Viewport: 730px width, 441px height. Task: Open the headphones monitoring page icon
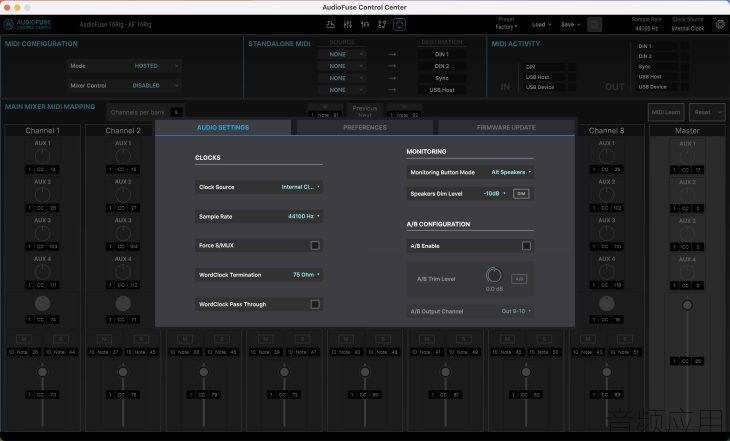coord(365,24)
